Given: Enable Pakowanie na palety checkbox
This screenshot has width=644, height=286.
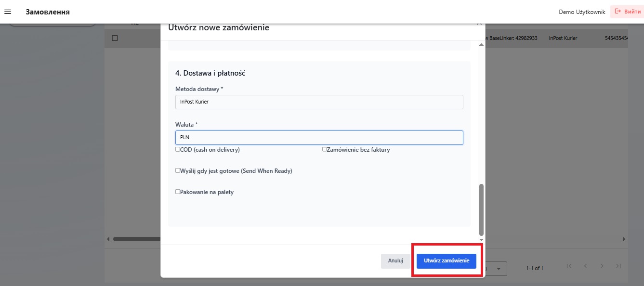Looking at the screenshot, I should coord(178,192).
